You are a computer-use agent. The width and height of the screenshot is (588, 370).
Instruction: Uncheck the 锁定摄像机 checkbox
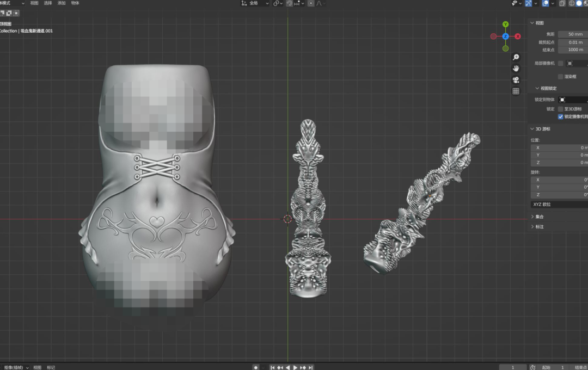(x=561, y=116)
